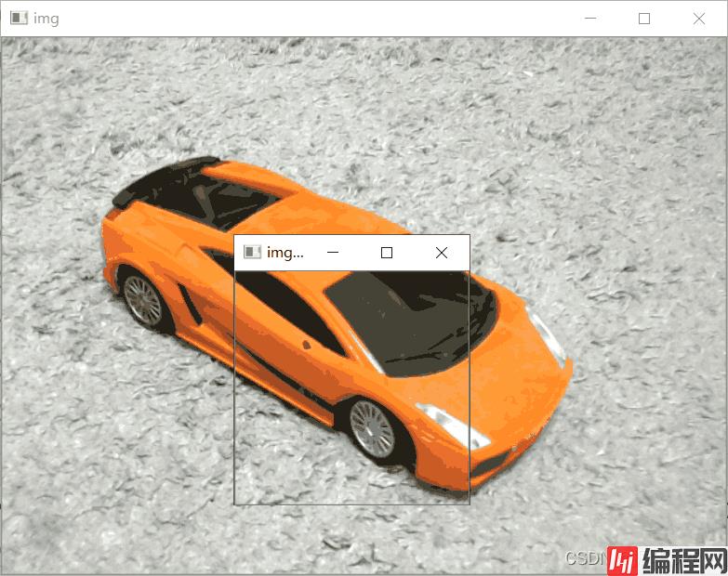728x576 pixels.
Task: Click the car's front wheel in small window
Action: coord(373,428)
